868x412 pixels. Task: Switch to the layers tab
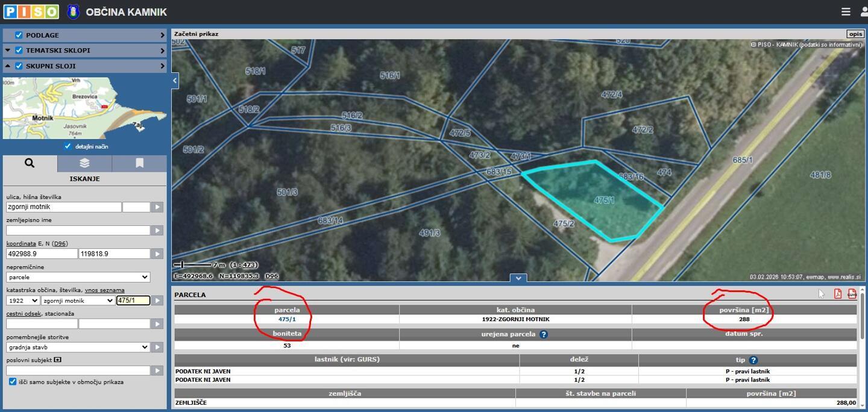pos(84,163)
